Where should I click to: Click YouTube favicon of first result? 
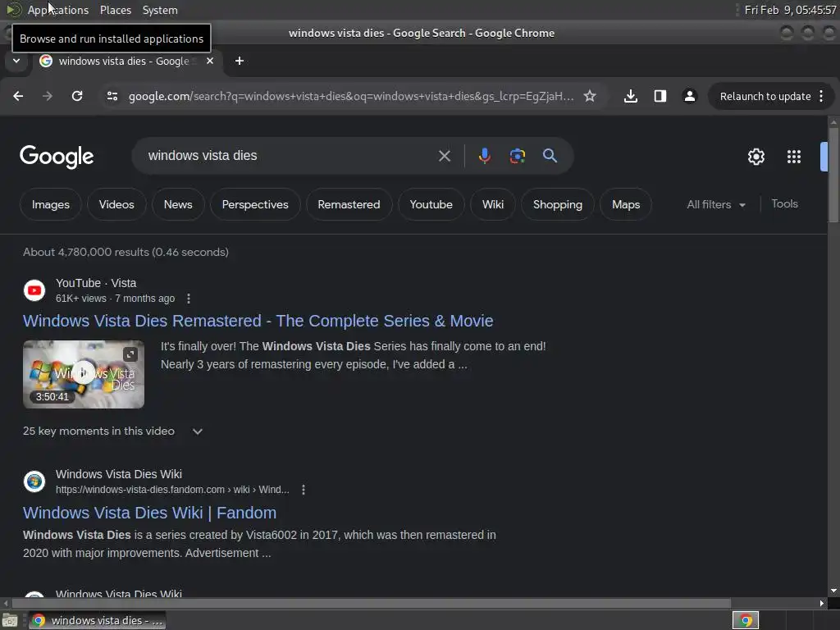coord(34,290)
